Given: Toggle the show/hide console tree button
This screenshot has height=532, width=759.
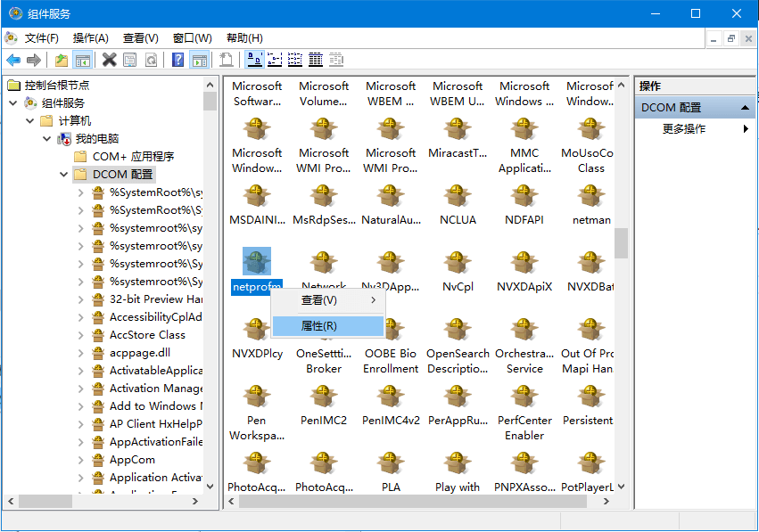Looking at the screenshot, I should 82,60.
